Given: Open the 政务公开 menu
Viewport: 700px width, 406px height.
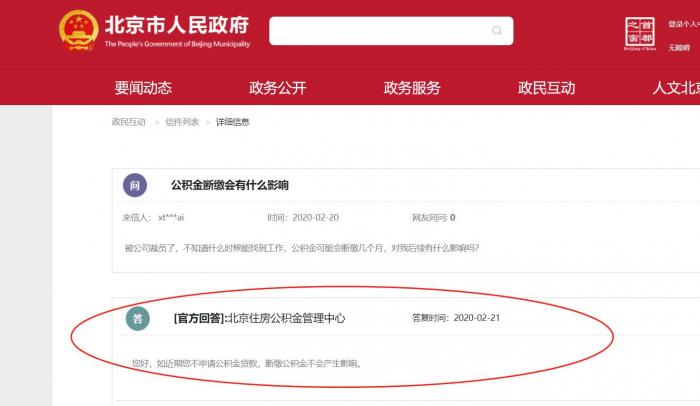Looking at the screenshot, I should click(x=278, y=88).
